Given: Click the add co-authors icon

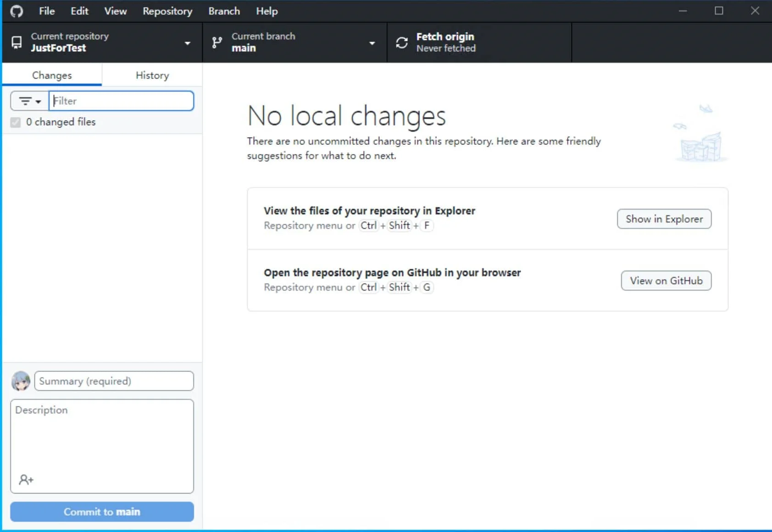Looking at the screenshot, I should tap(26, 480).
